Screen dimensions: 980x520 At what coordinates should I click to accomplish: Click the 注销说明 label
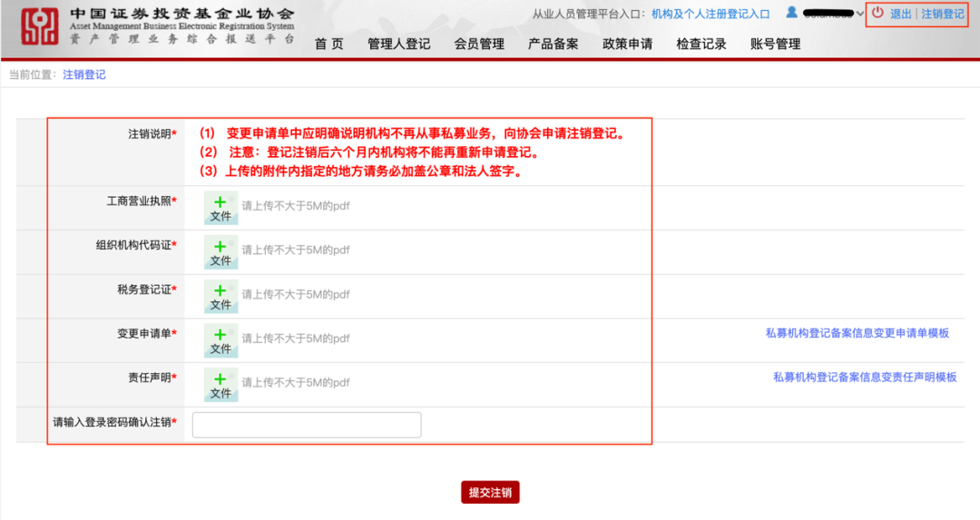pos(152,133)
